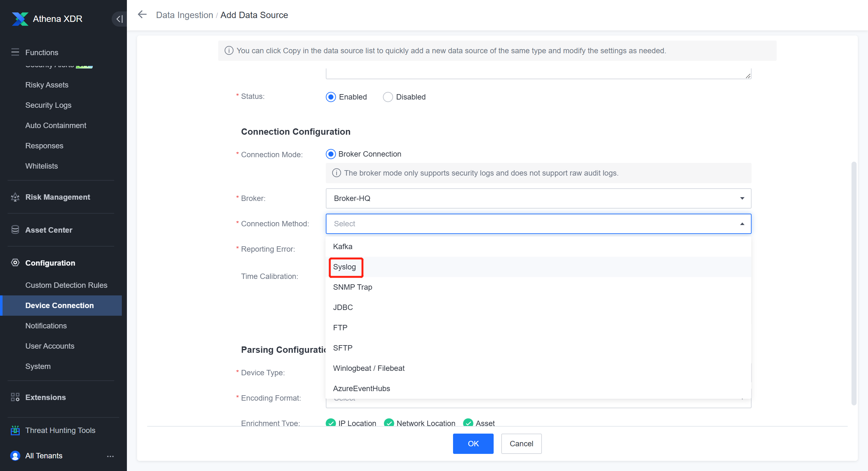This screenshot has width=868, height=471.
Task: Open Custom Detection Rules from the sidebar
Action: [66, 285]
